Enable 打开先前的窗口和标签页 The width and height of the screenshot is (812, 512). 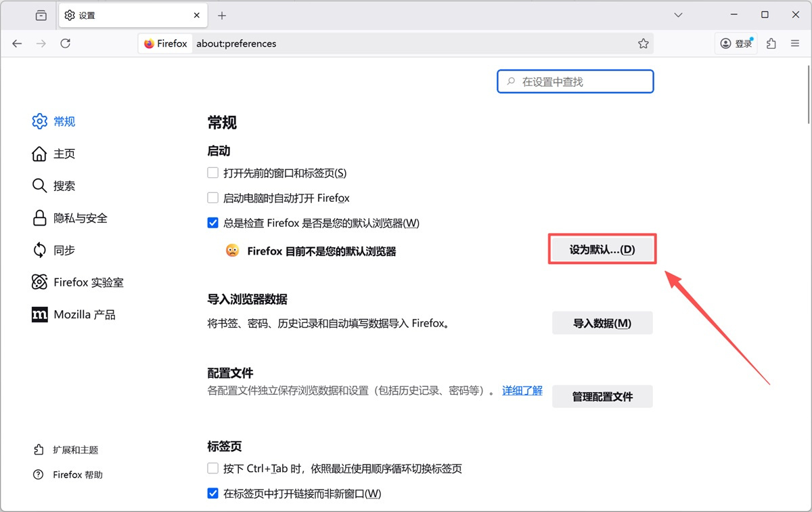(212, 173)
